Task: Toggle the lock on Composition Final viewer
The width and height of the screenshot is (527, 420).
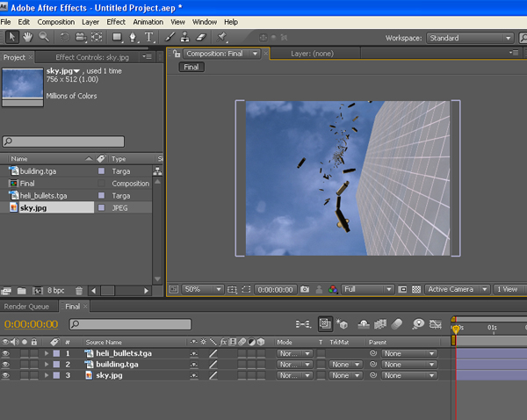Action: (177, 54)
